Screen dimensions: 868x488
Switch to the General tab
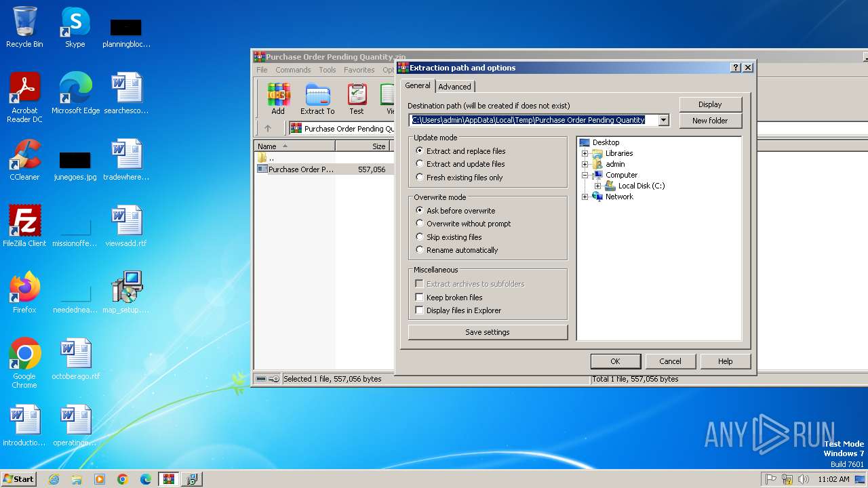pyautogui.click(x=418, y=85)
